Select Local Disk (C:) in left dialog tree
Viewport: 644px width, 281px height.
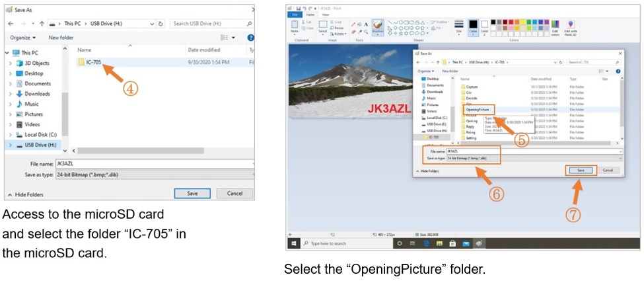click(x=41, y=134)
